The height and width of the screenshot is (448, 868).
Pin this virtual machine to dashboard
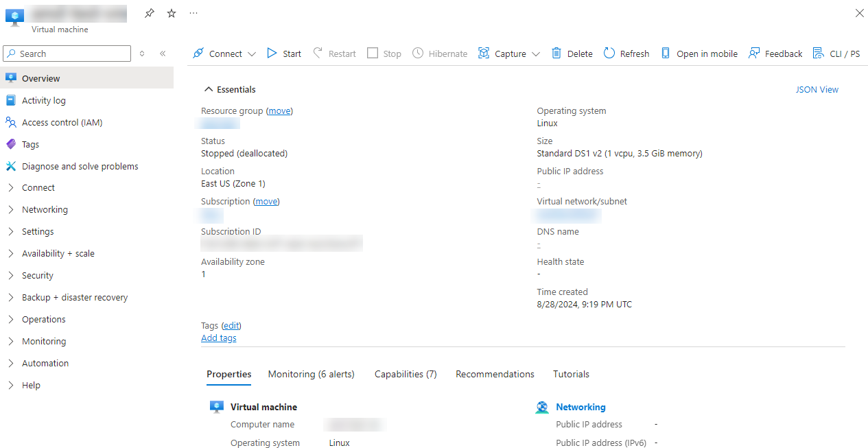(x=150, y=13)
